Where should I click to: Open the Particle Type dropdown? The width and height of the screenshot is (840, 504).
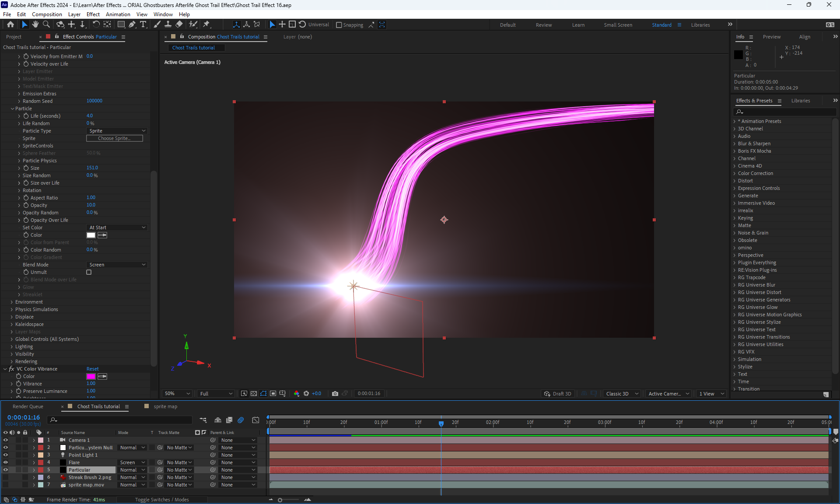click(x=117, y=131)
